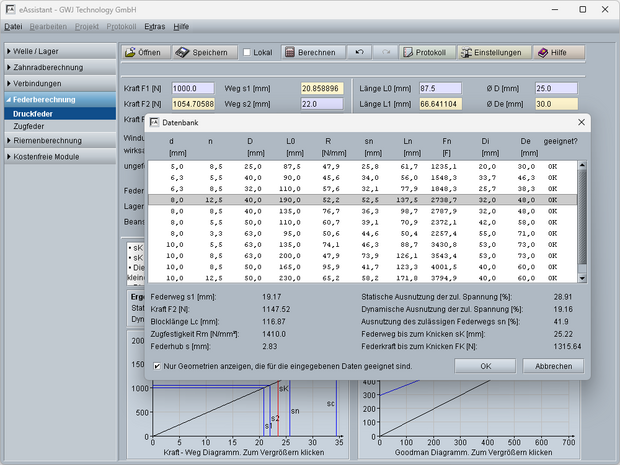This screenshot has width=620, height=465.
Task: Open the Protokoll report button
Action: pyautogui.click(x=424, y=52)
